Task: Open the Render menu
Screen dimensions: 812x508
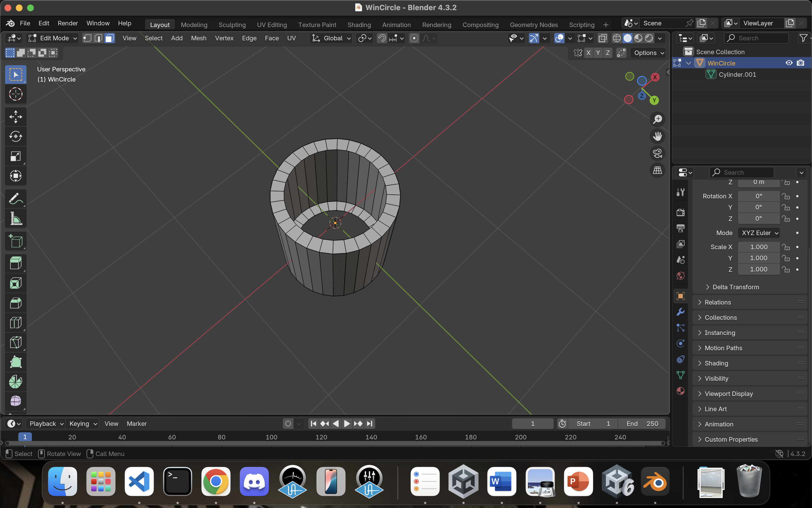Action: point(67,23)
